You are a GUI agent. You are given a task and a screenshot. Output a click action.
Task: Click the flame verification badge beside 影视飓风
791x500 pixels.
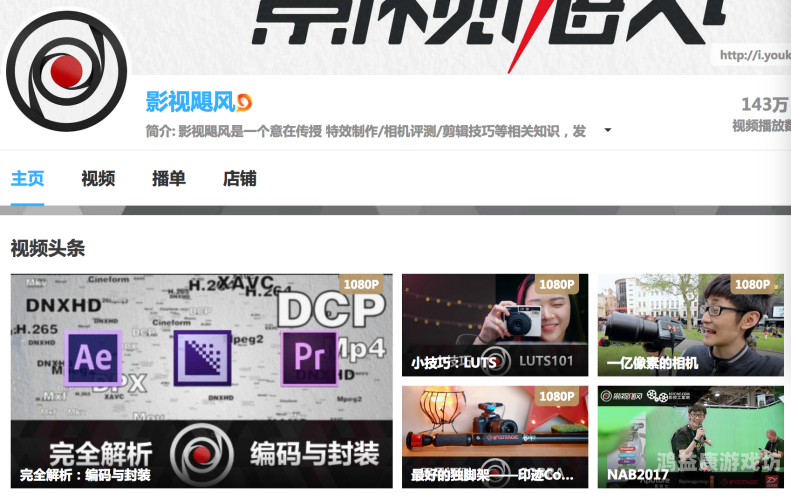coord(244,102)
